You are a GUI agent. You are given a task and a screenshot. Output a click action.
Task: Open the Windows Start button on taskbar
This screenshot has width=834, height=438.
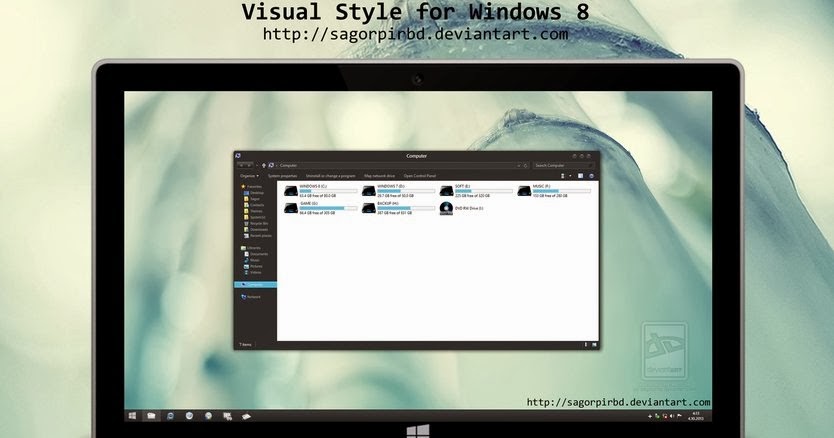(x=132, y=416)
